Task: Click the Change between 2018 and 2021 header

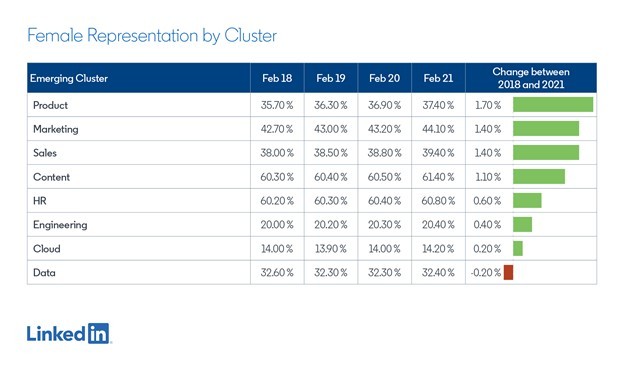Action: [x=531, y=78]
